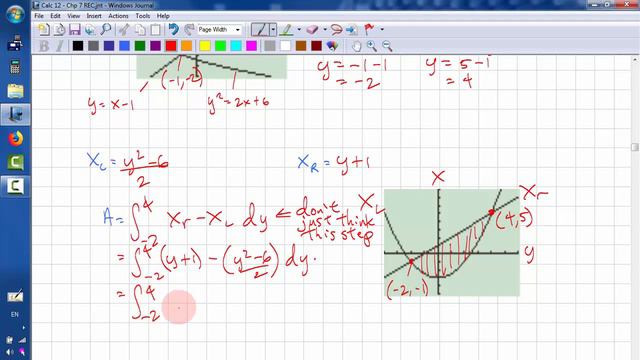Image resolution: width=640 pixels, height=360 pixels.
Task: Open the File Explorer folder taskbar icon
Action: click(x=15, y=91)
